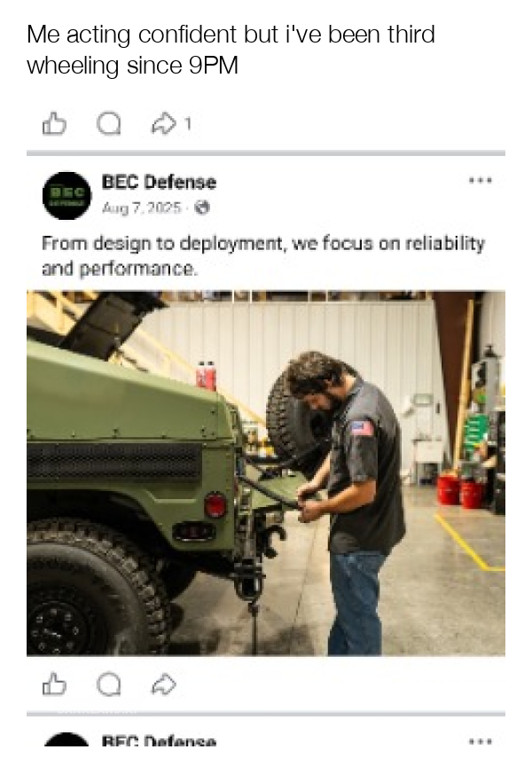
Task: Open the BEC Defense page name link
Action: pyautogui.click(x=159, y=182)
